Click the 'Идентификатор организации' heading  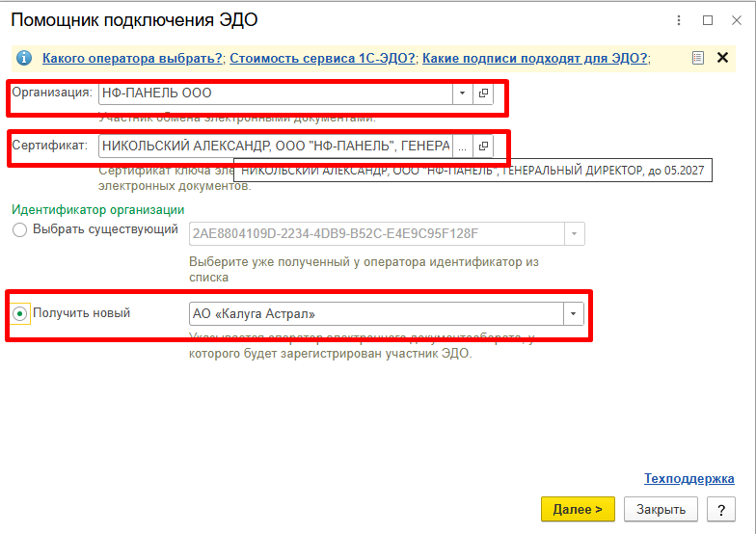click(x=98, y=210)
